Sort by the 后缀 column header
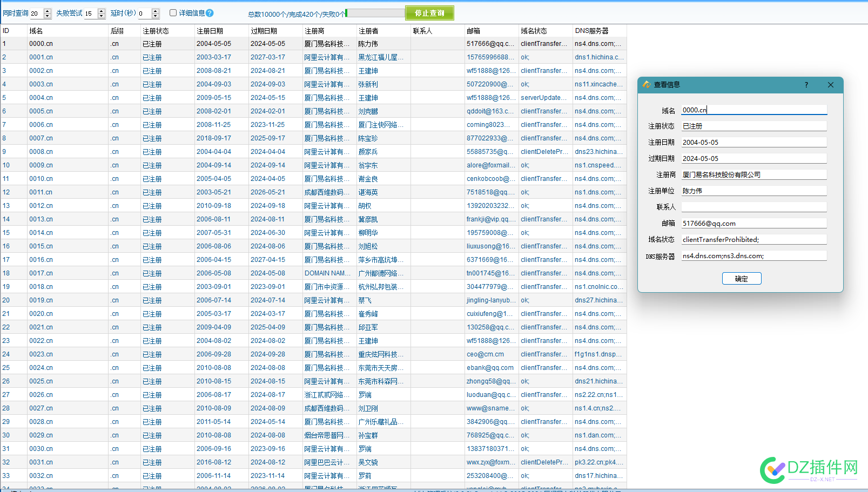This screenshot has height=492, width=868. coord(124,31)
